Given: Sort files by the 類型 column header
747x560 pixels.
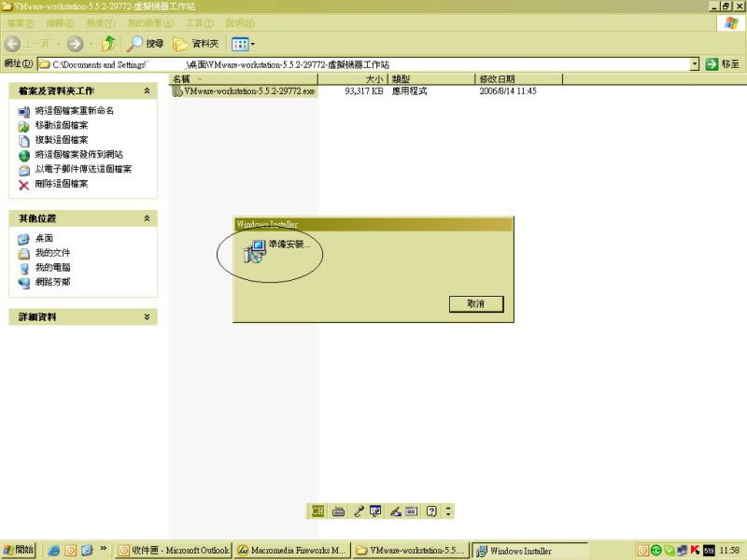Looking at the screenshot, I should point(431,79).
